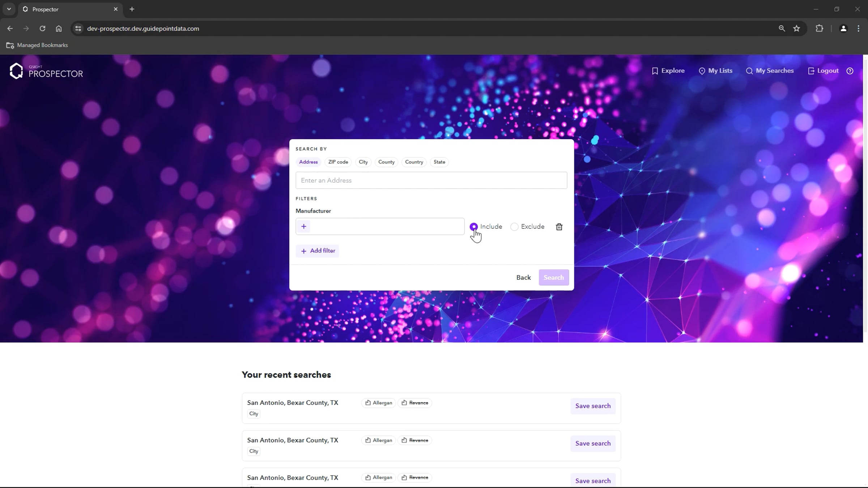Close the Prospector tab
Image resolution: width=868 pixels, height=488 pixels.
[x=116, y=9]
